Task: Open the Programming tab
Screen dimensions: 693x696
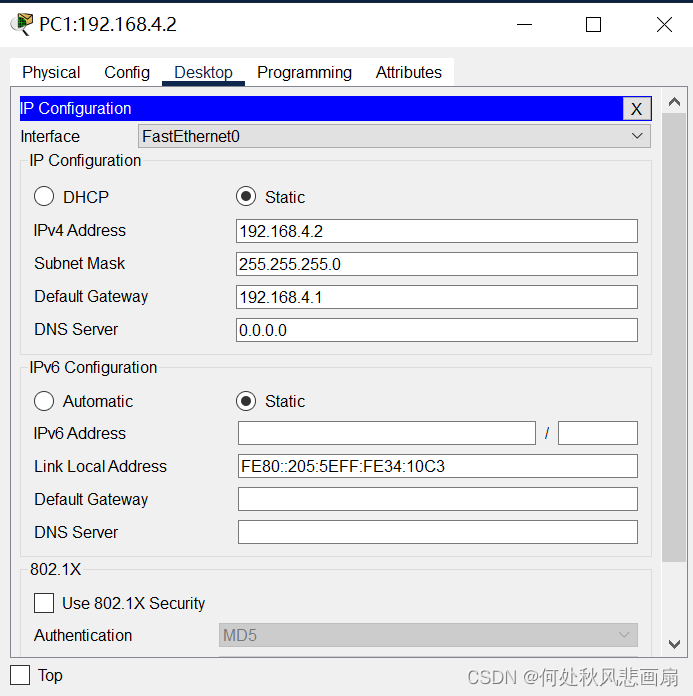Action: coord(305,72)
